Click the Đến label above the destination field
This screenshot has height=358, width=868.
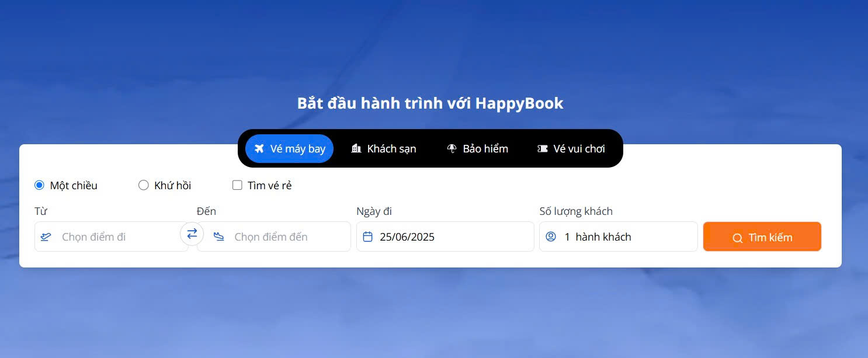[206, 211]
